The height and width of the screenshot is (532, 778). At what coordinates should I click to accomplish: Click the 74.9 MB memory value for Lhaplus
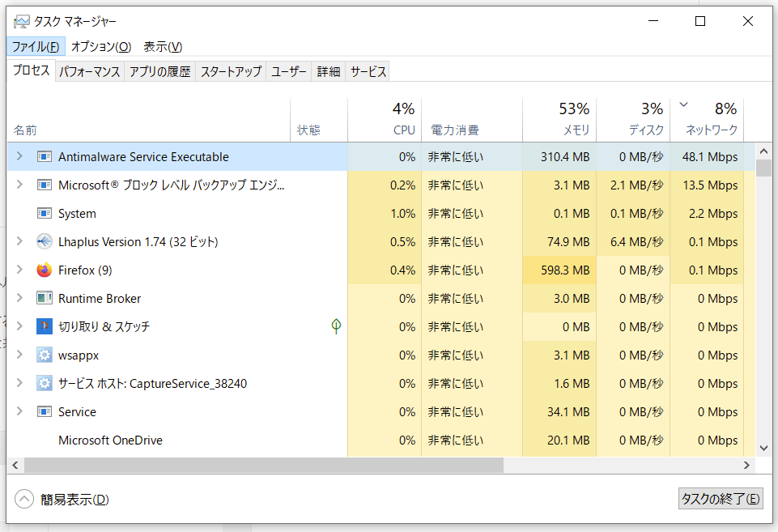click(x=568, y=241)
